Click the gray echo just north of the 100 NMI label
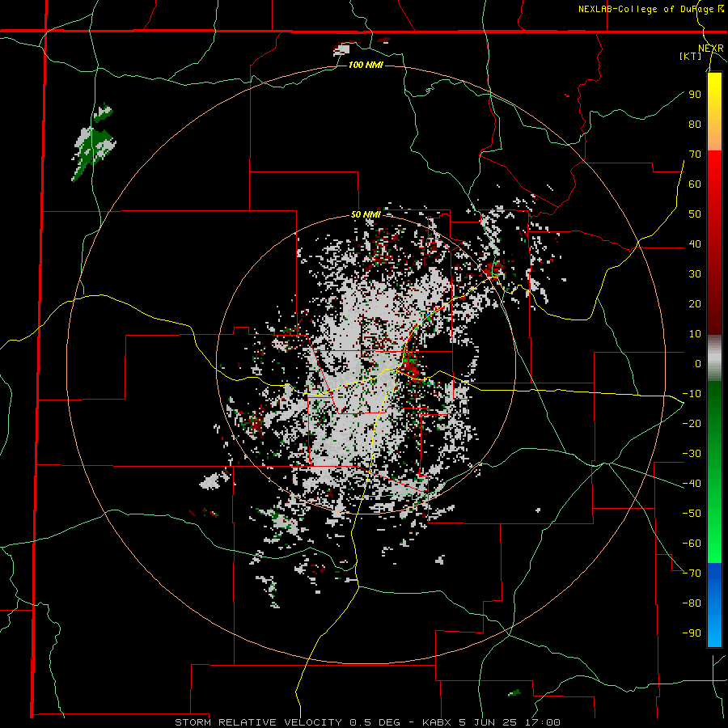This screenshot has height=728, width=728. pos(342,49)
